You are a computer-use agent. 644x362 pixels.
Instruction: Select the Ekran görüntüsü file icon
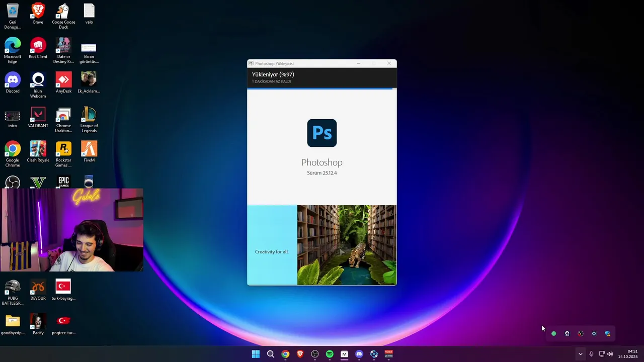tap(89, 47)
